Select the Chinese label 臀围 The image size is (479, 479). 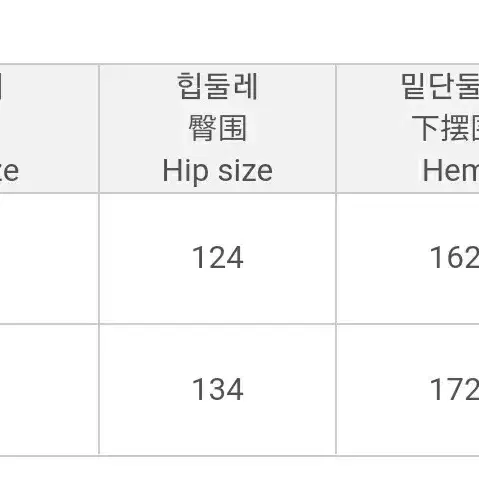point(217,128)
